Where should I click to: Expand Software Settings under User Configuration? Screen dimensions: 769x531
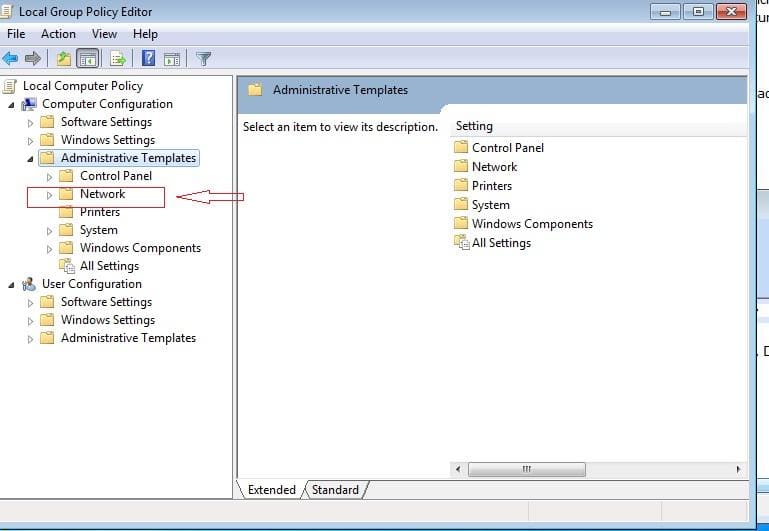pyautogui.click(x=30, y=303)
